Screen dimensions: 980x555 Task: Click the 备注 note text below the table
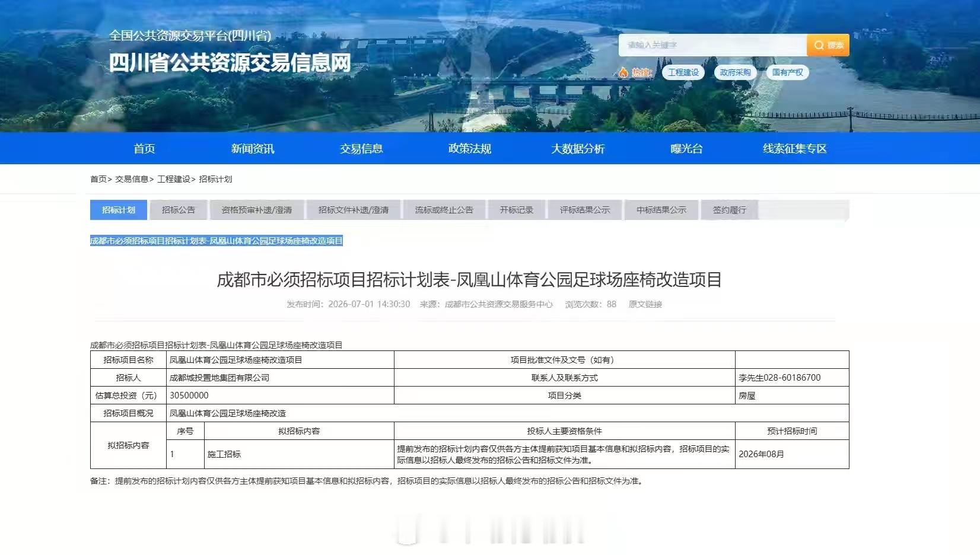click(367, 481)
